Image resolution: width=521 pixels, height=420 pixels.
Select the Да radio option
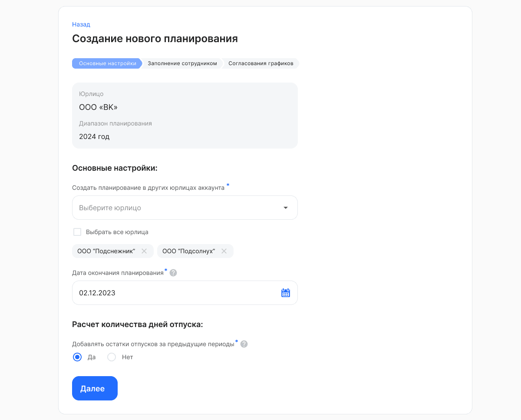point(77,357)
